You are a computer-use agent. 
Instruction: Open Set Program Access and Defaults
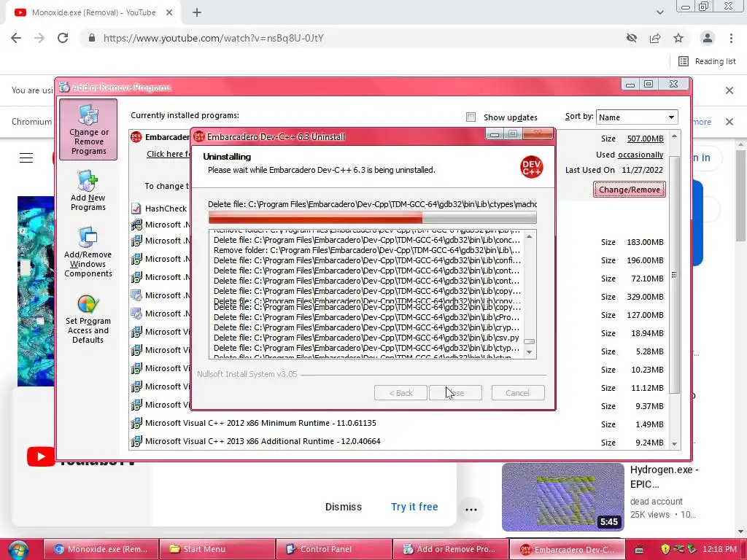88,319
